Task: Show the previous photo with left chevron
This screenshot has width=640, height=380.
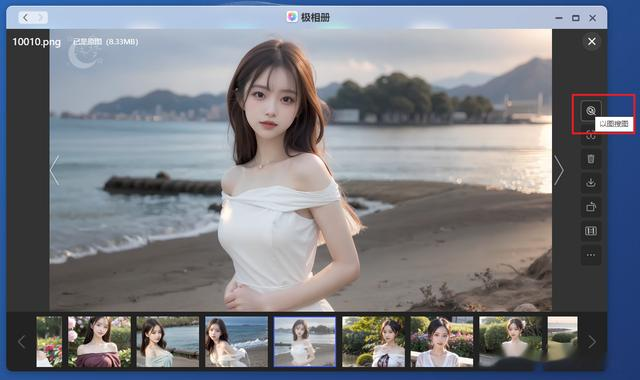Action: (x=55, y=171)
